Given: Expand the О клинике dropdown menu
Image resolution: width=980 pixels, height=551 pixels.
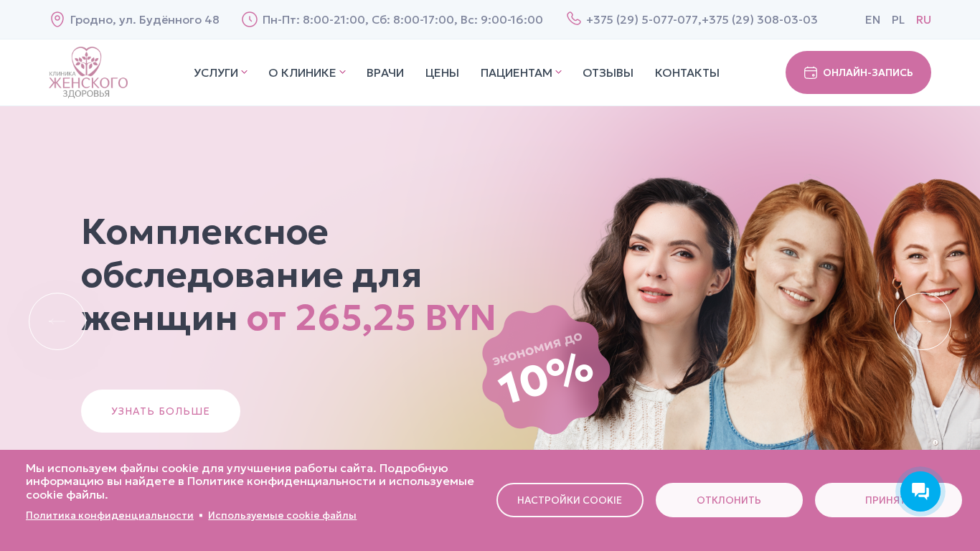Looking at the screenshot, I should tap(307, 72).
